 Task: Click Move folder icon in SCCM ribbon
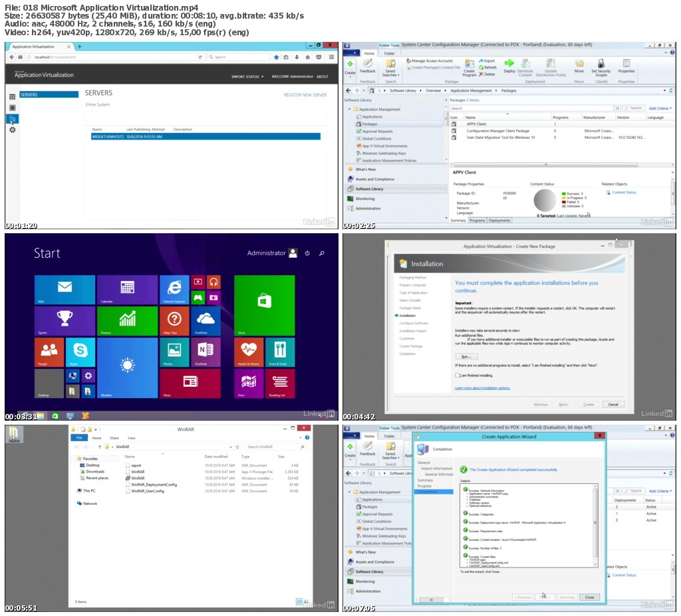click(579, 66)
